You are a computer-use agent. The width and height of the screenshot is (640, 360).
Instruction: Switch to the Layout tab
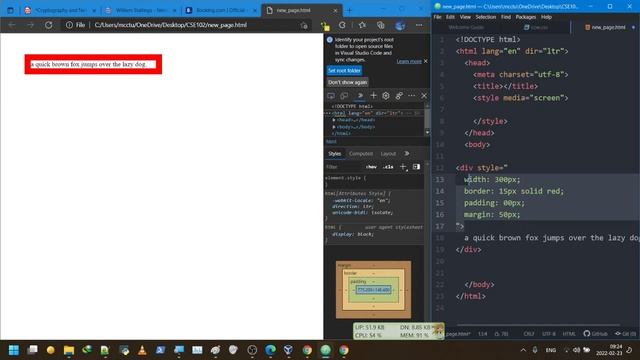tap(388, 154)
